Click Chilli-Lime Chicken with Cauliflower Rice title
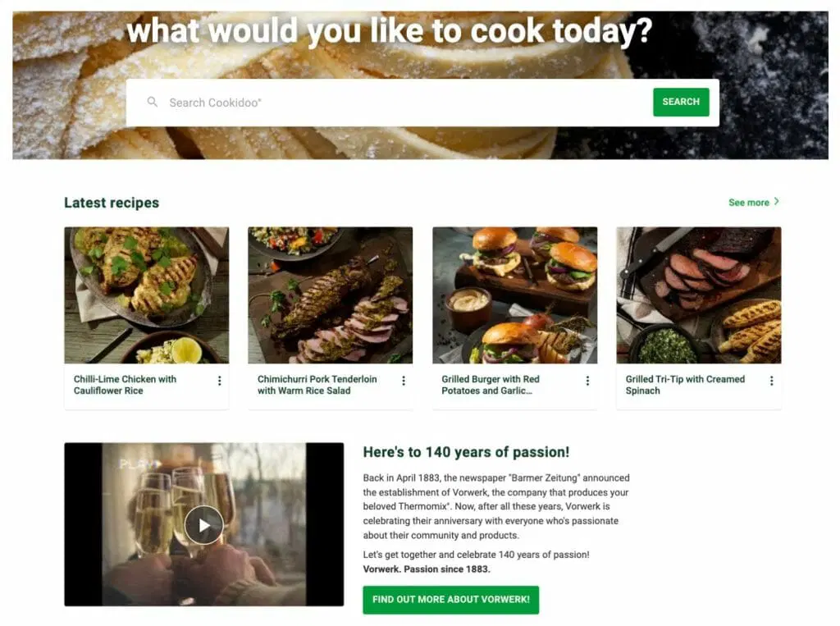Screen dimensions: 840x626 coord(125,385)
